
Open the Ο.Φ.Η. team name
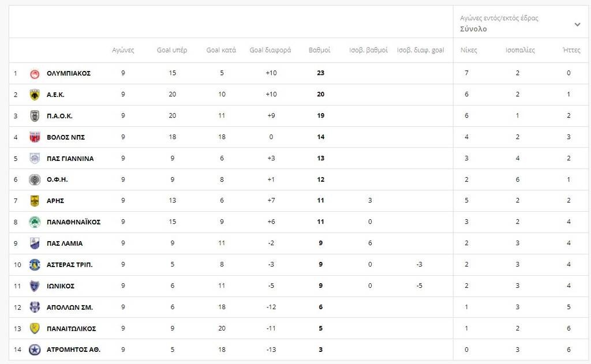[x=57, y=180]
